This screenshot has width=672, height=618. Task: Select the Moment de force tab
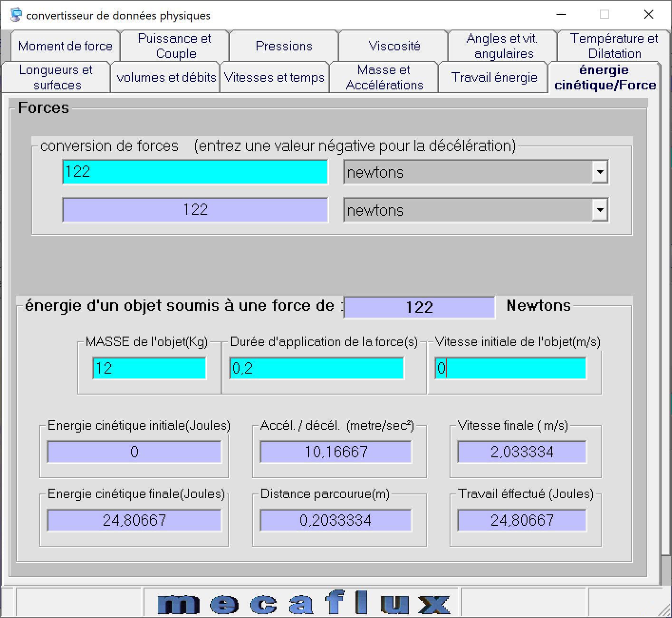(x=64, y=46)
